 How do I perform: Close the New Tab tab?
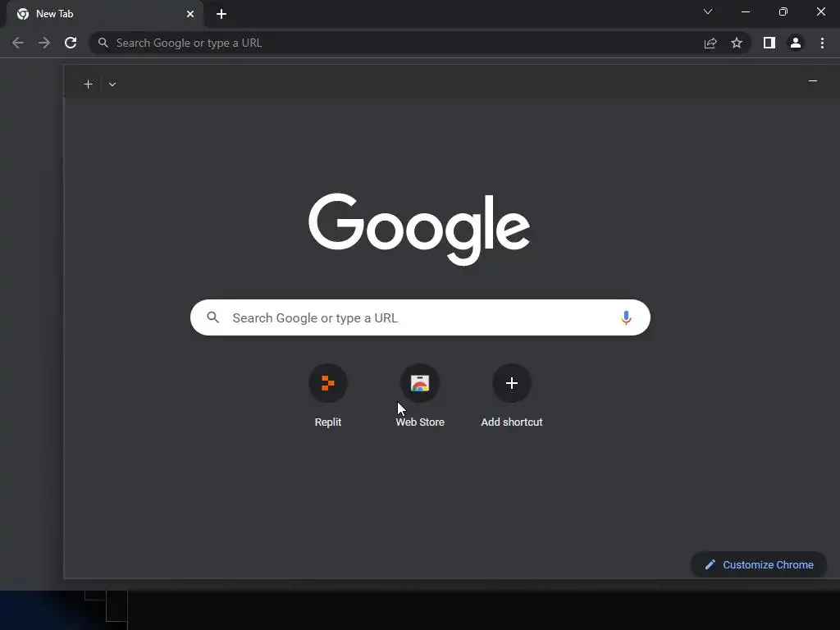coord(190,14)
